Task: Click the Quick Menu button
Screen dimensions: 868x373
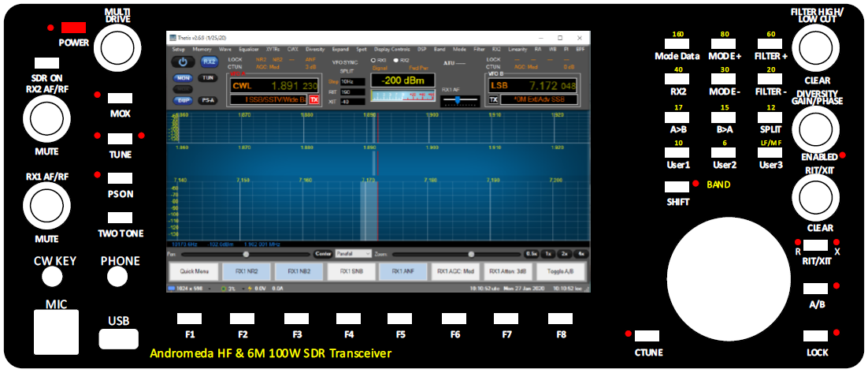Action: click(x=195, y=272)
